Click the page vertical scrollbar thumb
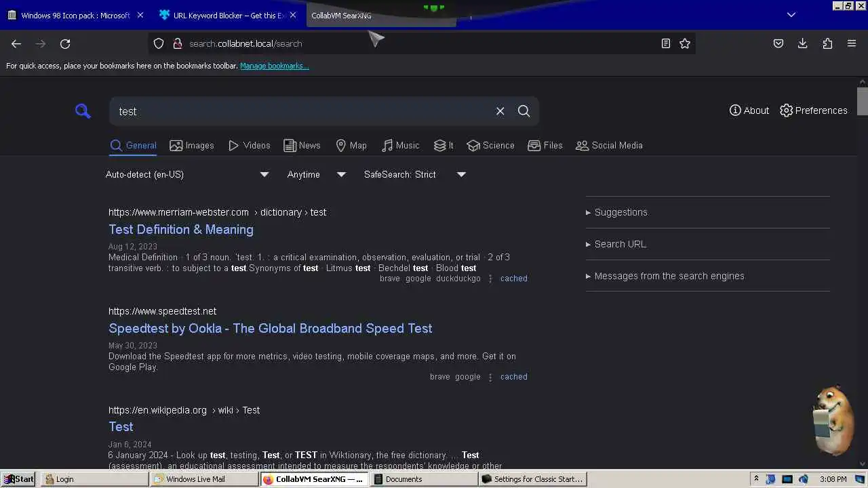The height and width of the screenshot is (488, 868). (x=862, y=102)
